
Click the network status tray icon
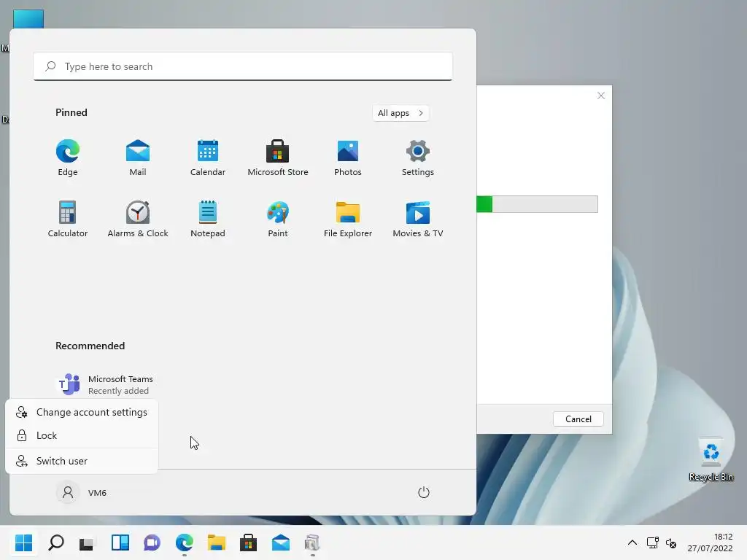pos(653,542)
